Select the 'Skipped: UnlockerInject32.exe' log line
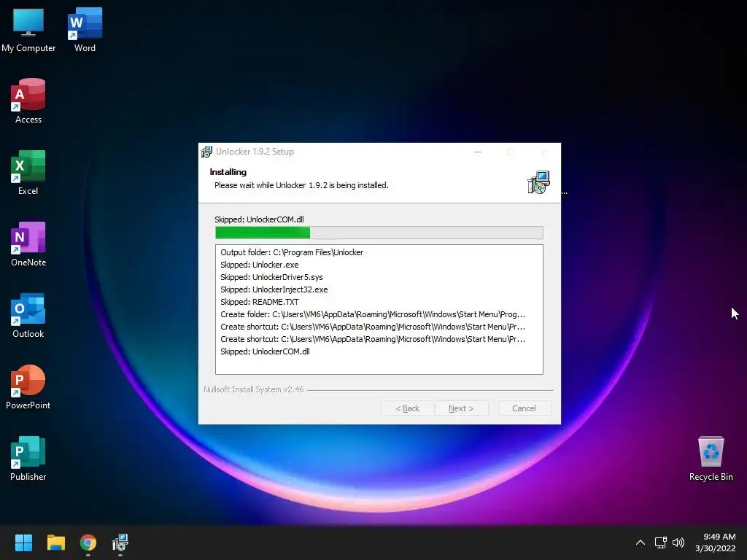The height and width of the screenshot is (560, 747). click(x=274, y=289)
